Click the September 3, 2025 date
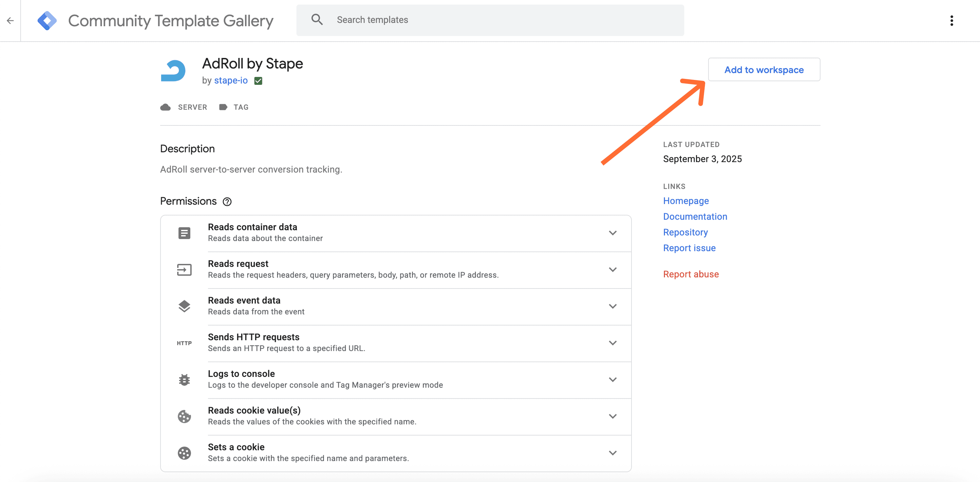The width and height of the screenshot is (980, 482). (702, 159)
